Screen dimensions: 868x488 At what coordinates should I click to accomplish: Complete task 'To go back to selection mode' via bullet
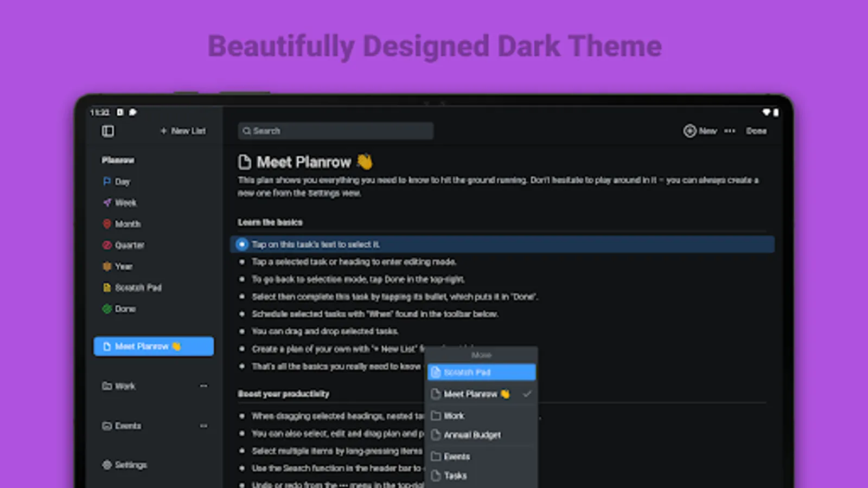[x=242, y=279]
